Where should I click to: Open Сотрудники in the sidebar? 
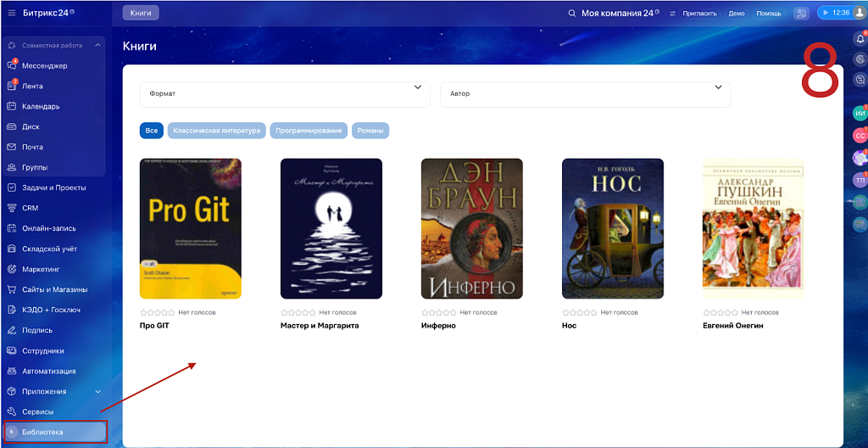coord(42,350)
